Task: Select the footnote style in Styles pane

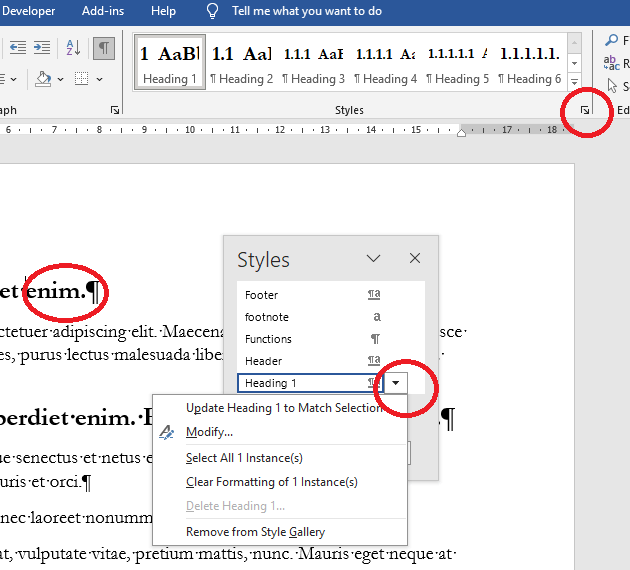Action: (311, 317)
